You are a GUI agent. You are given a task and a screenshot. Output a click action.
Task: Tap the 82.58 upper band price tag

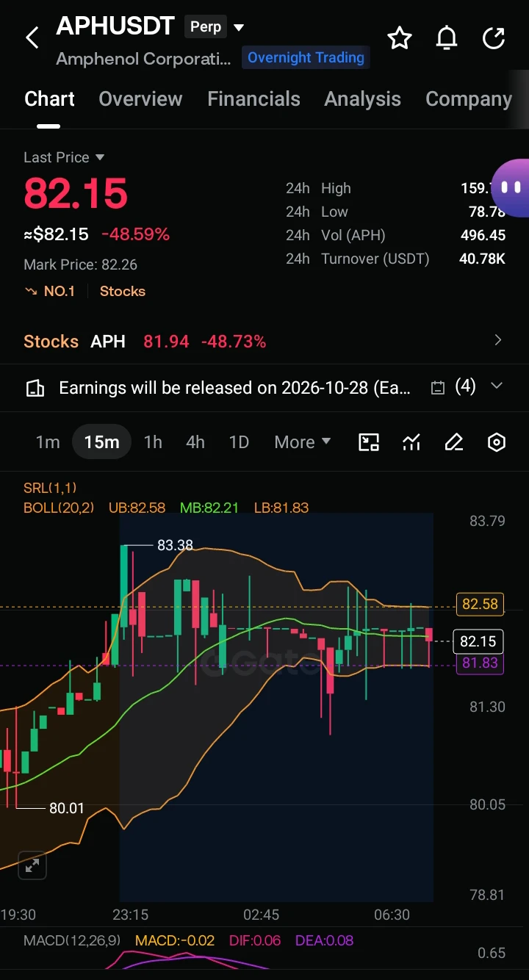480,604
